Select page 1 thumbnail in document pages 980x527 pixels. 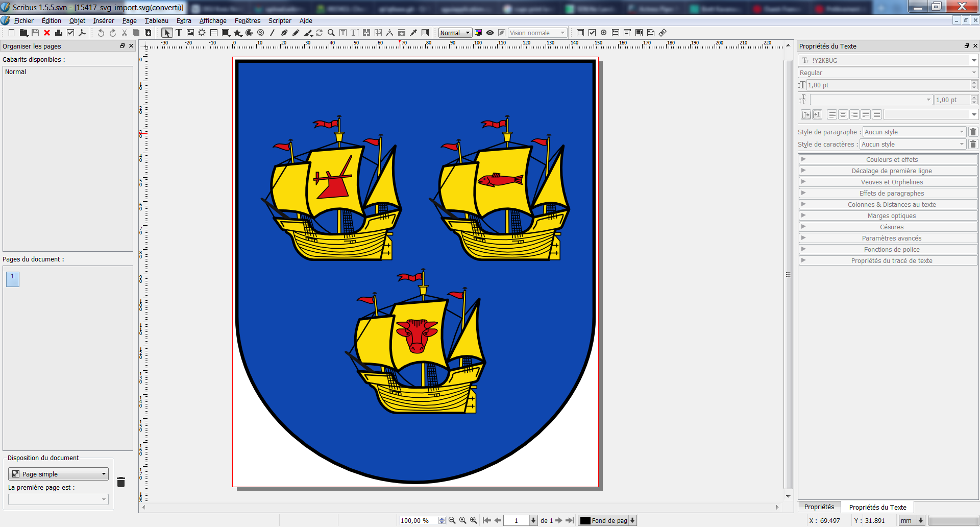[13, 279]
